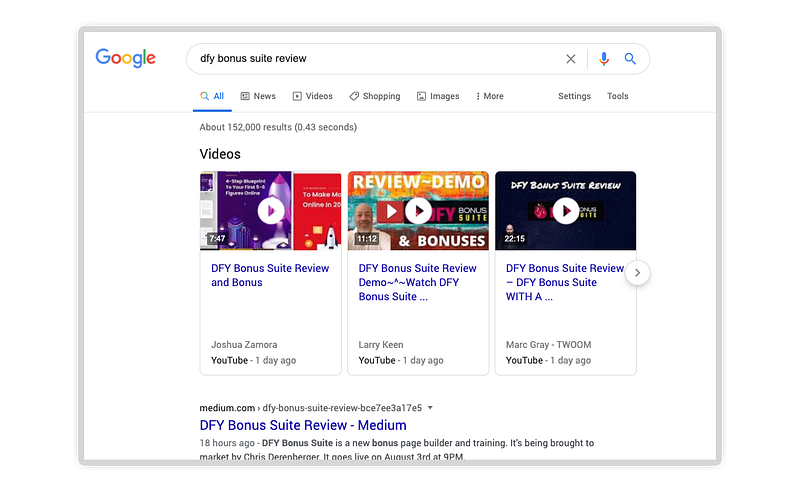Select the All results tab
The image size is (800, 491).
pos(212,96)
